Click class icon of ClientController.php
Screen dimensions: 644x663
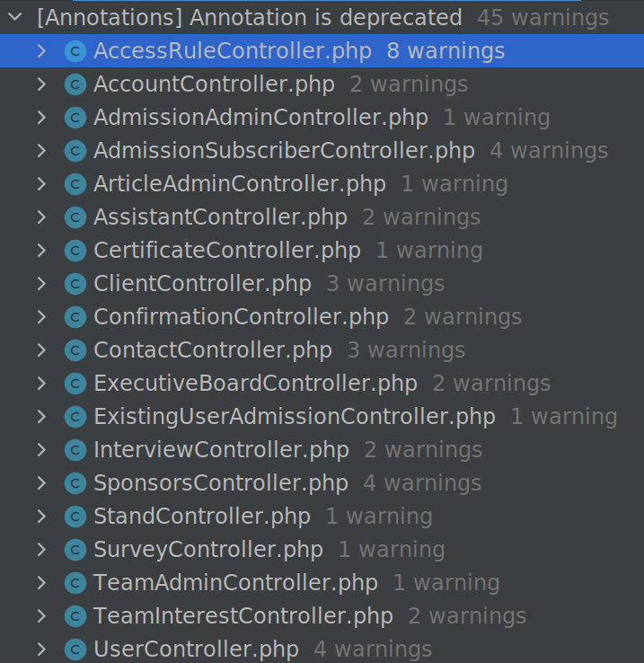(75, 284)
